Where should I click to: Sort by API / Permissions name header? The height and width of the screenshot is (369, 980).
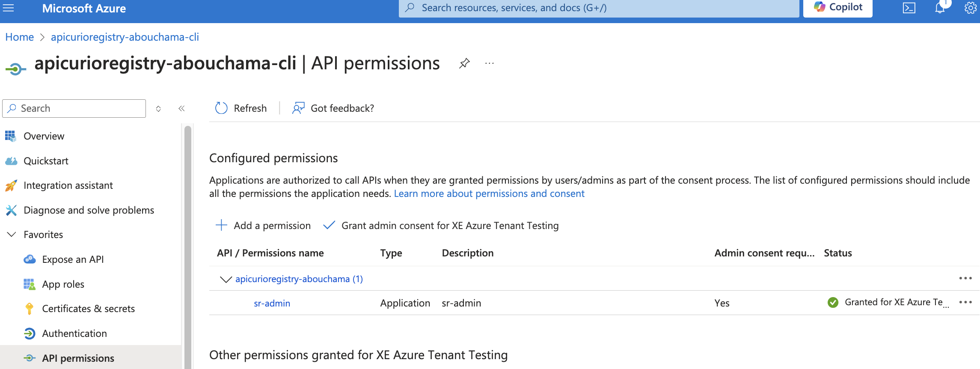(270, 253)
